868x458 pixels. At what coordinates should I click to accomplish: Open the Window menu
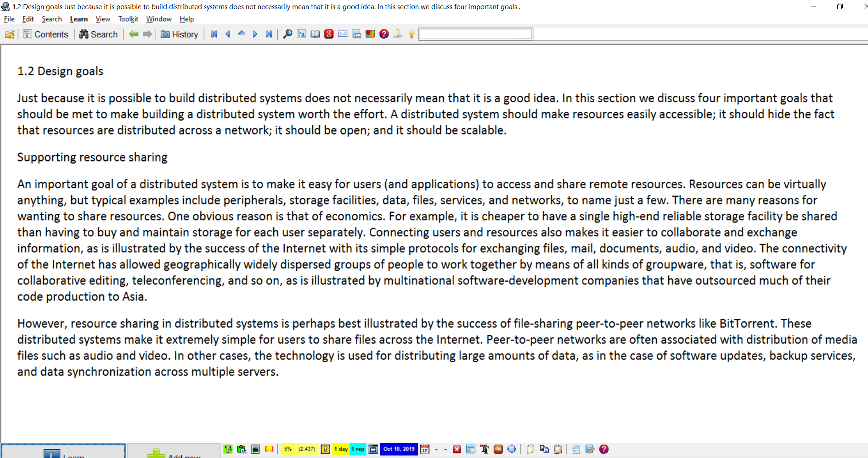(159, 19)
